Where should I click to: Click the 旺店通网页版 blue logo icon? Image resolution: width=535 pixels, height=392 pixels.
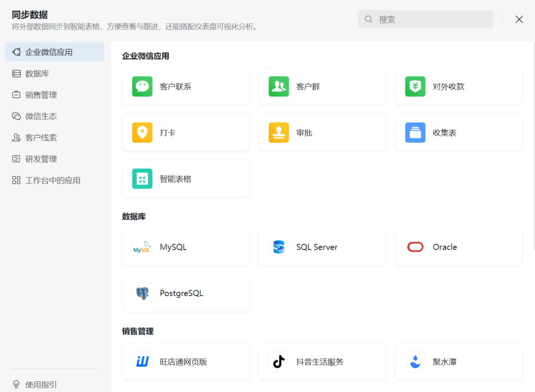tap(142, 362)
